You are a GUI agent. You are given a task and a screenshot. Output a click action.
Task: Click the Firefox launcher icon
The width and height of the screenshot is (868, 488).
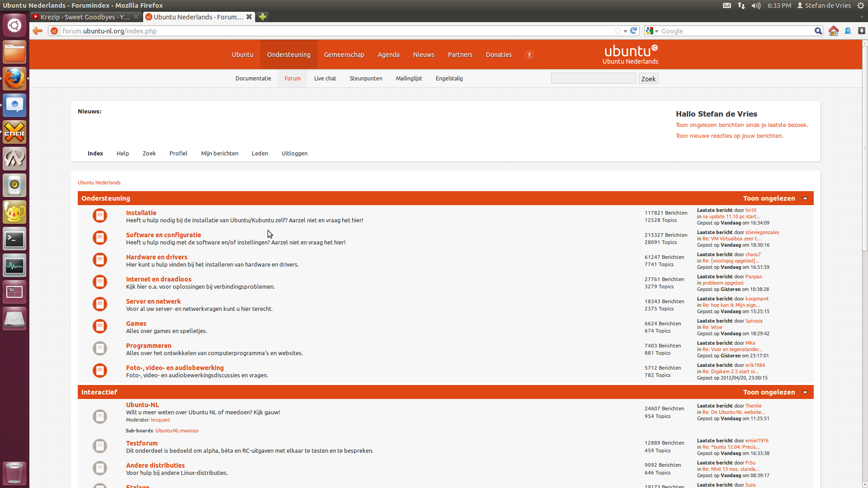pyautogui.click(x=14, y=79)
